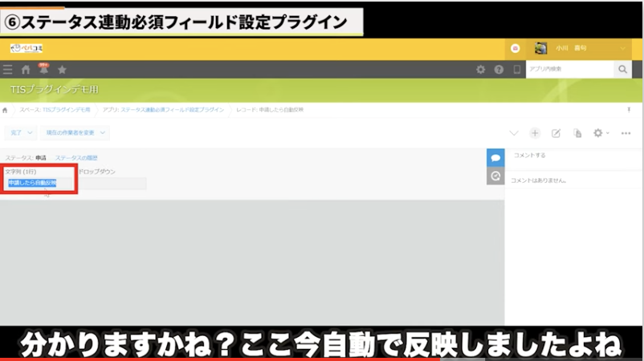Expand the 完了 status action dropdown
Image resolution: width=644 pixels, height=361 pixels.
(21, 132)
